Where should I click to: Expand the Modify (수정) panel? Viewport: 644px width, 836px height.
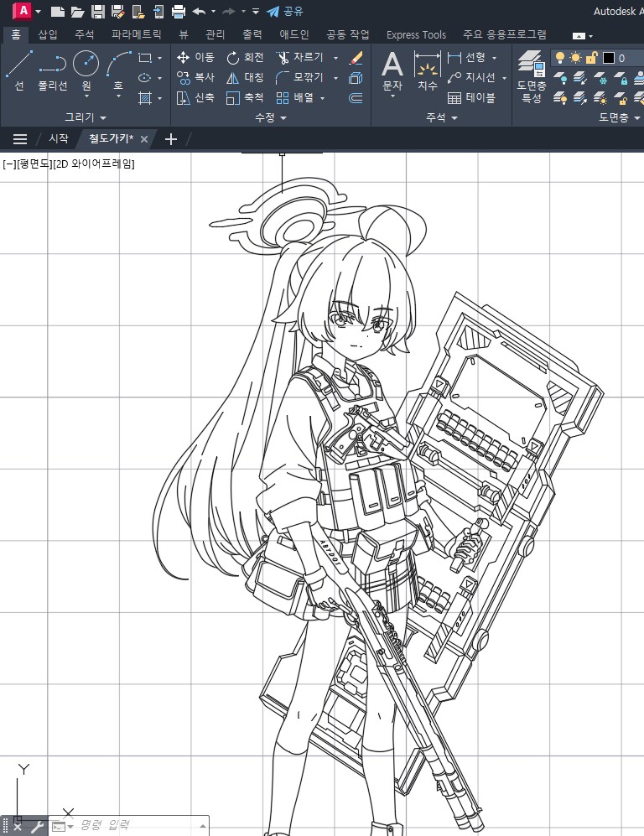pos(271,117)
